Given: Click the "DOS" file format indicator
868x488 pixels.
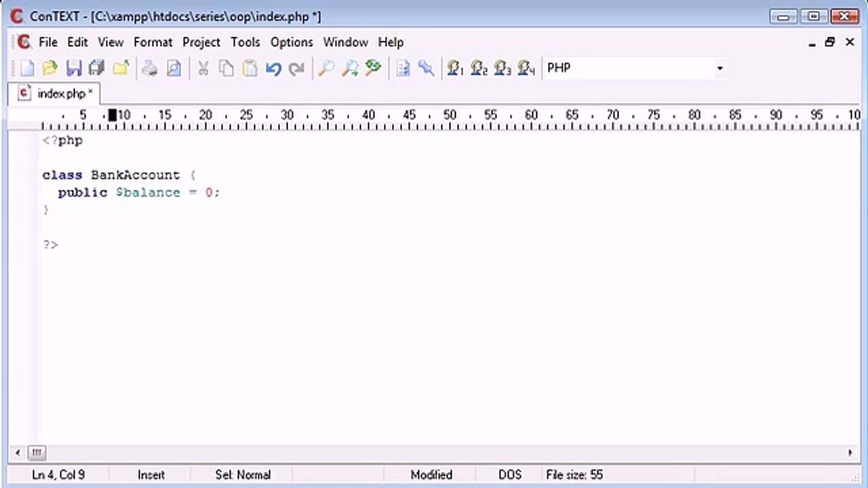Looking at the screenshot, I should click(510, 475).
